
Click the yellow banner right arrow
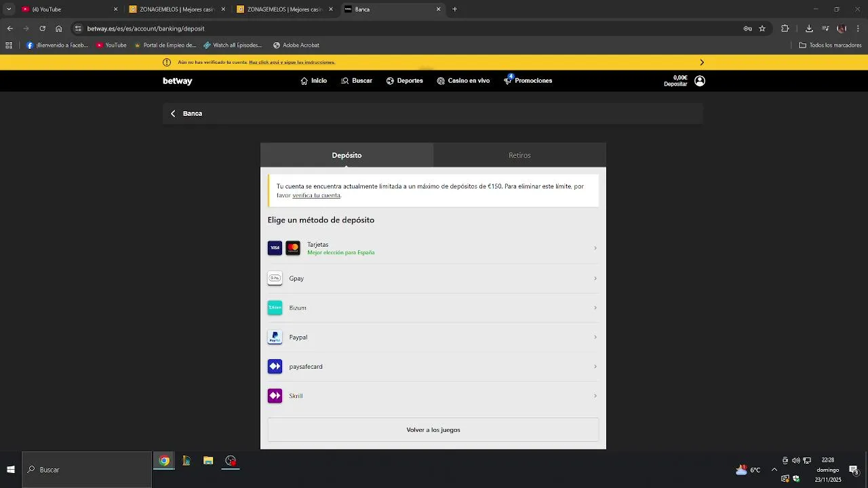tap(702, 62)
